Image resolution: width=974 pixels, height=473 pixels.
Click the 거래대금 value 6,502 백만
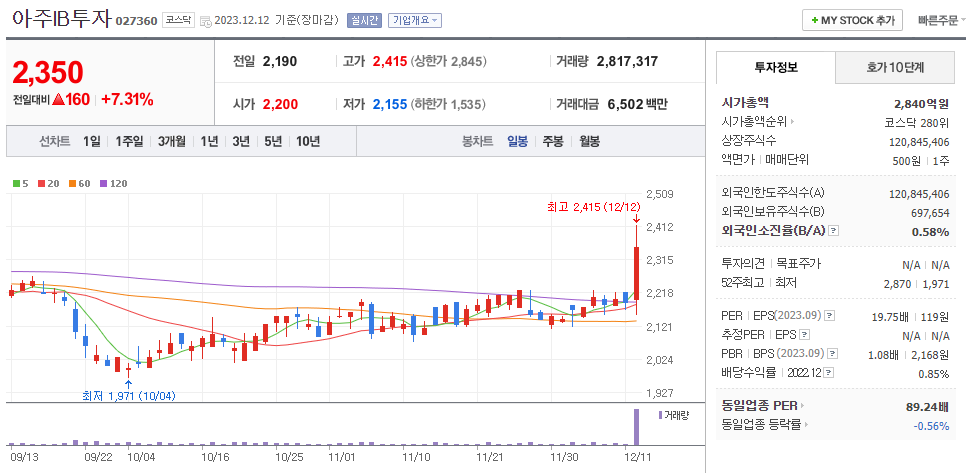[636, 104]
